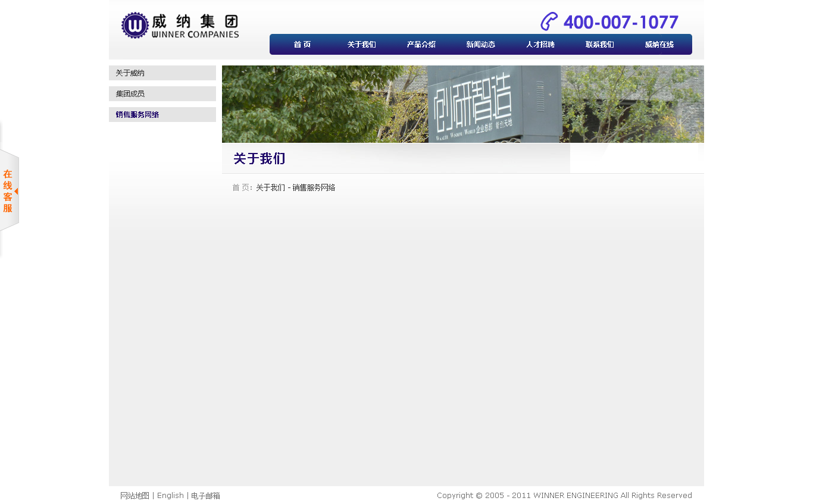Open the 在线客服 side tab

coord(8,191)
